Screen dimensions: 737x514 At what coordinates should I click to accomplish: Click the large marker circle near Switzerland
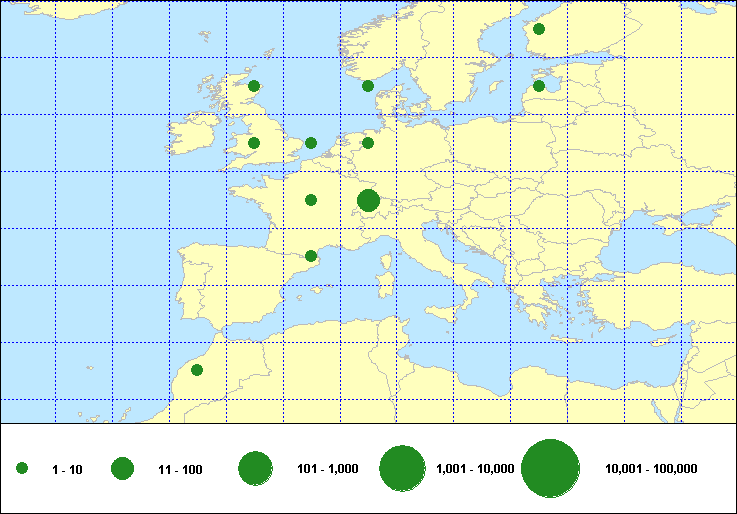[x=368, y=201]
